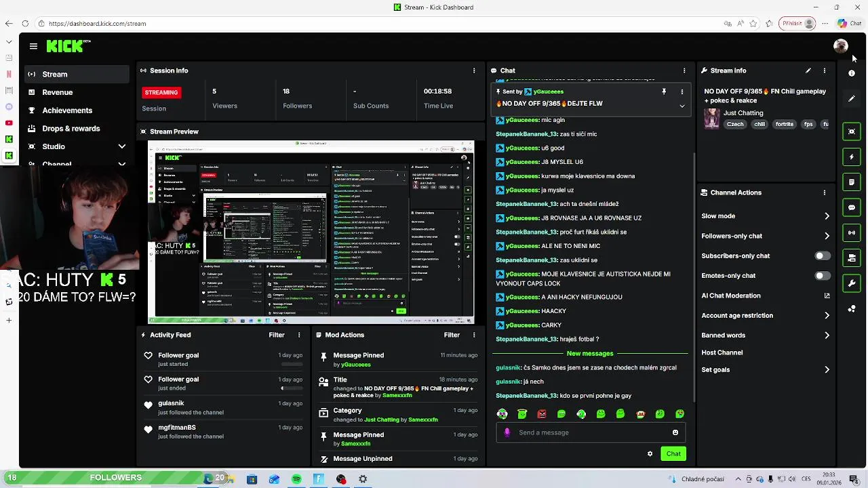Image resolution: width=868 pixels, height=488 pixels.
Task: Click the browser Přihlásit sign-in button
Action: (797, 24)
